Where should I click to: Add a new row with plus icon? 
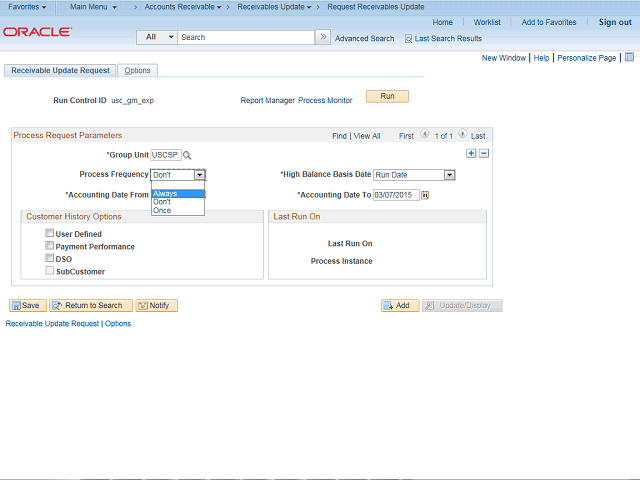[x=471, y=153]
